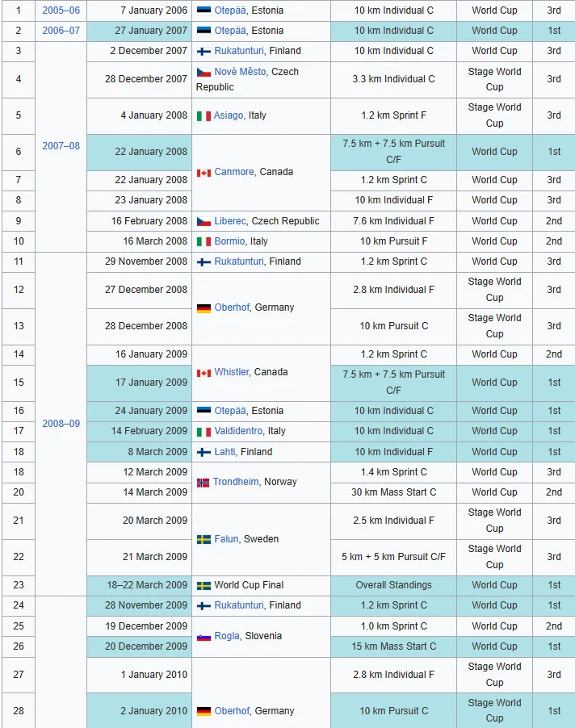
Task: Select the highlighted Overall Standings cell
Action: (393, 585)
